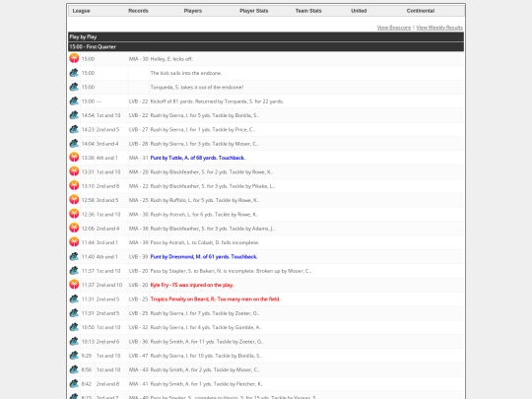Click team logo on 12:36 1st and 10 row
532x399 pixels.
74,214
